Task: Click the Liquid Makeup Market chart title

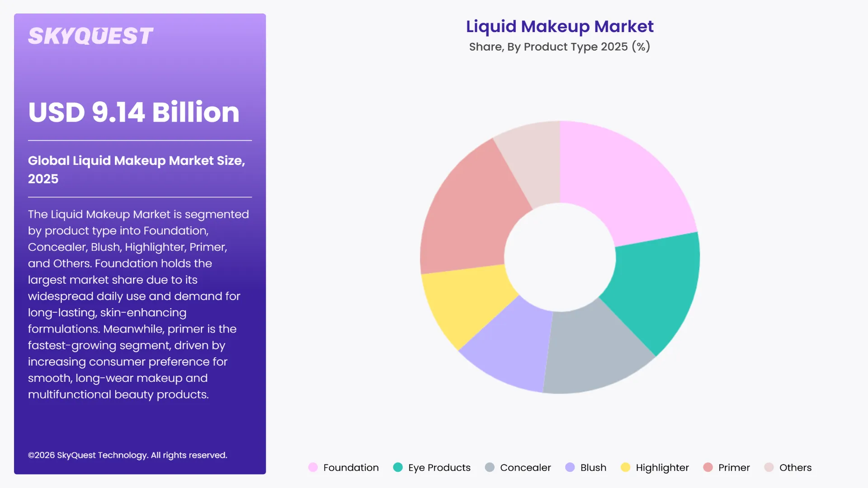Action: 560,26
